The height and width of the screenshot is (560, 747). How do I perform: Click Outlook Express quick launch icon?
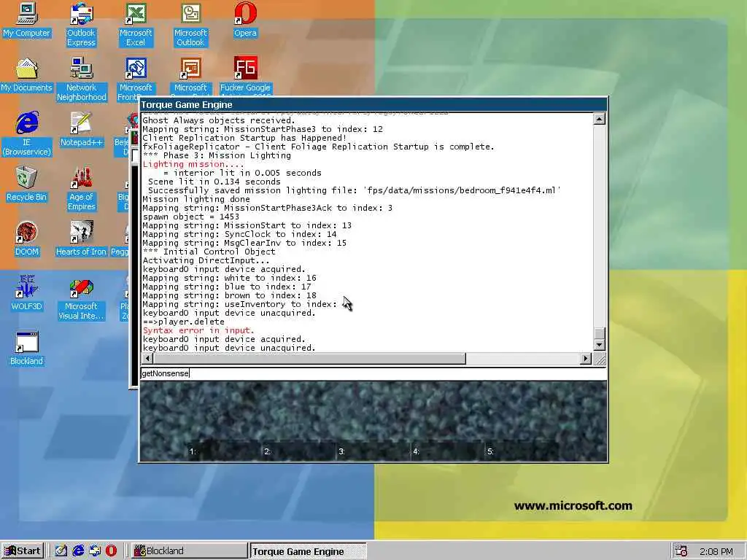(x=95, y=551)
